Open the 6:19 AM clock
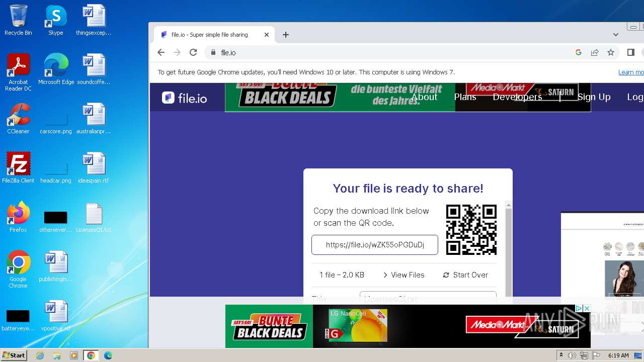The width and height of the screenshot is (644, 362). pos(618,355)
